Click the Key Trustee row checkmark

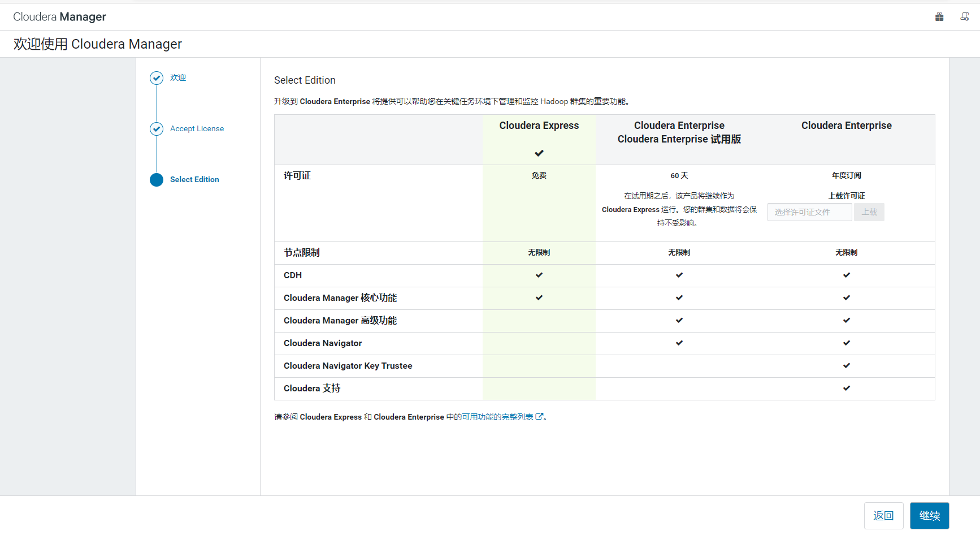pyautogui.click(x=847, y=366)
